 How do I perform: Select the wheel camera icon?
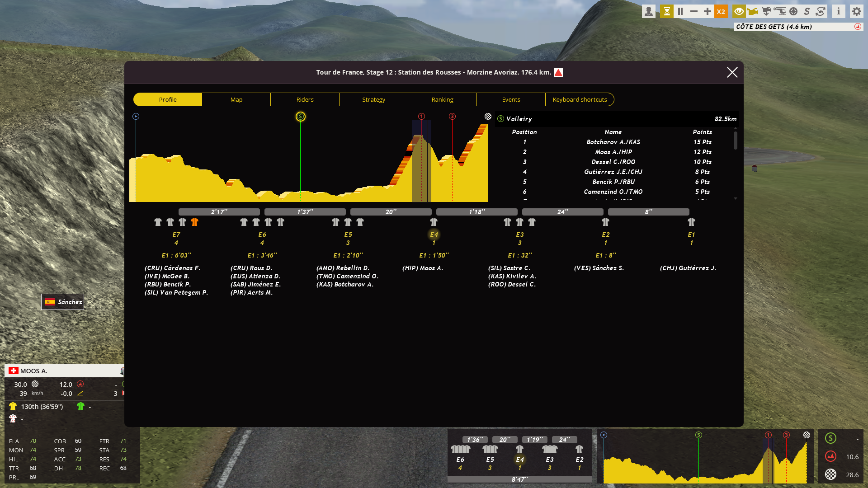pyautogui.click(x=793, y=11)
